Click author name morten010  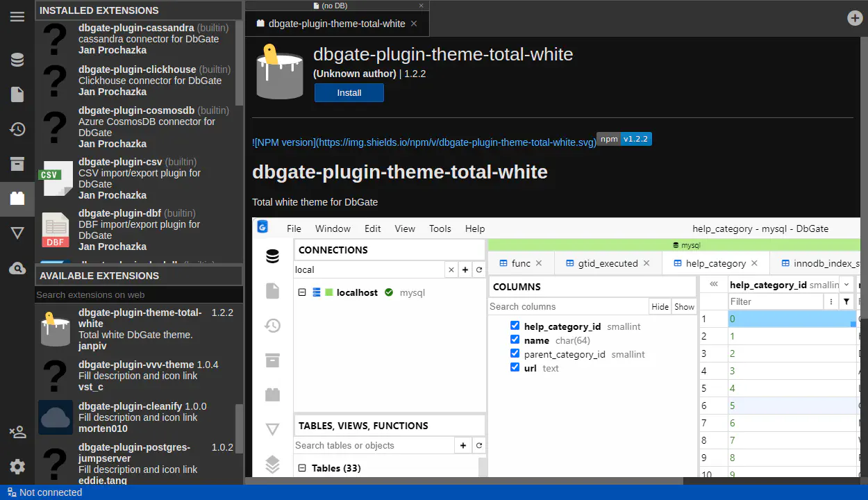[x=103, y=428]
